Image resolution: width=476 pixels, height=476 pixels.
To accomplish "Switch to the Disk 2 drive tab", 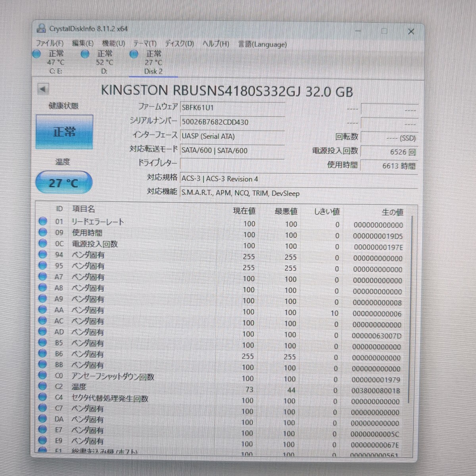I will (153, 63).
